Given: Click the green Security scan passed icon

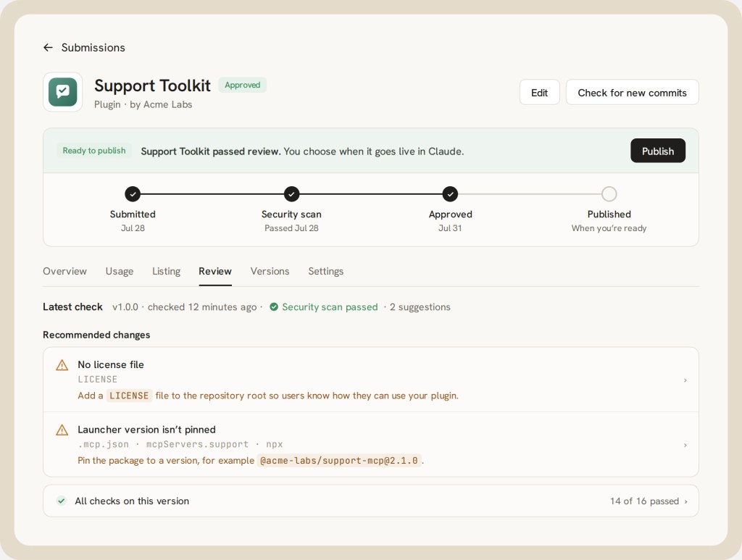Looking at the screenshot, I should pos(274,307).
